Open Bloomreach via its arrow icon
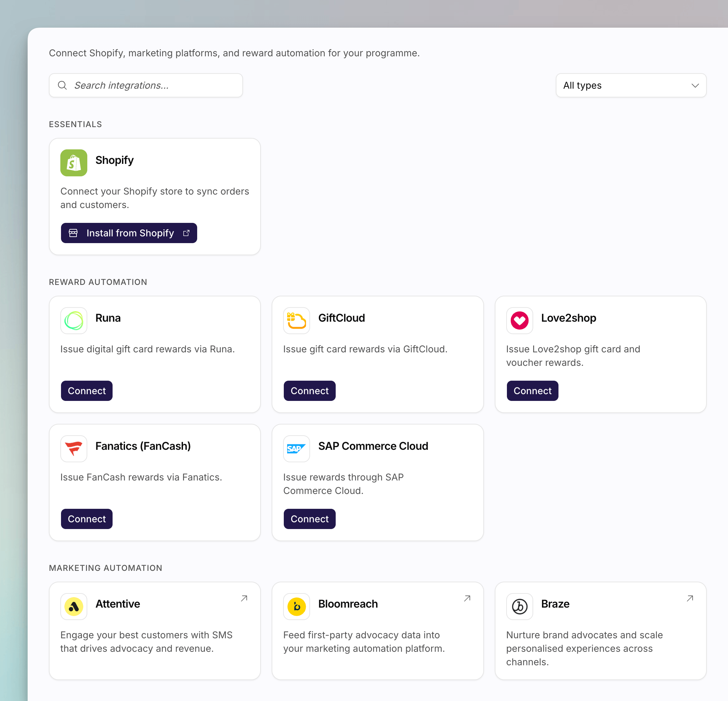The height and width of the screenshot is (701, 728). click(x=467, y=598)
